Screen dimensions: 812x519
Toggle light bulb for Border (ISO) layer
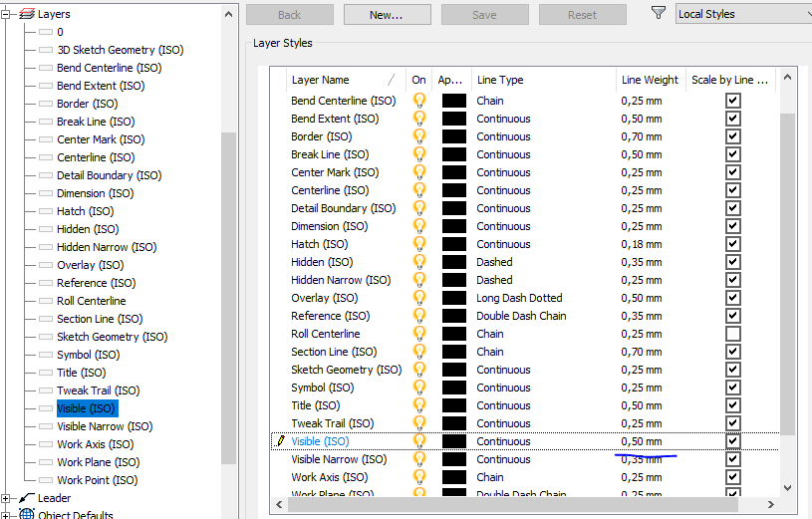[419, 136]
